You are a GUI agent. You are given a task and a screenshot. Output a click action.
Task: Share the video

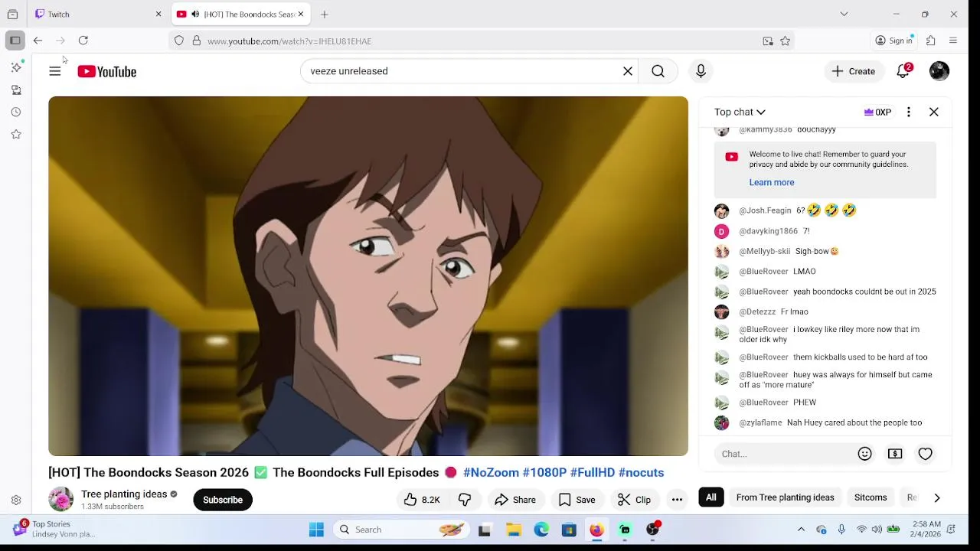pyautogui.click(x=515, y=500)
